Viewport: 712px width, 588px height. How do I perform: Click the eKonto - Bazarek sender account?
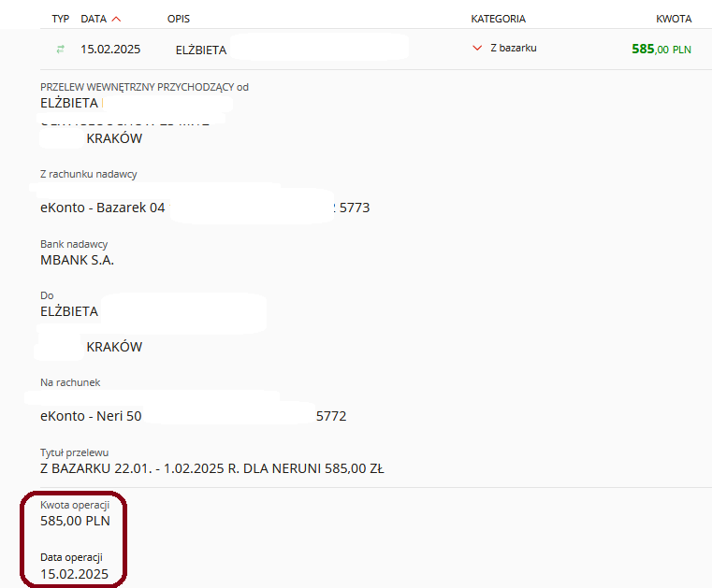click(x=103, y=208)
